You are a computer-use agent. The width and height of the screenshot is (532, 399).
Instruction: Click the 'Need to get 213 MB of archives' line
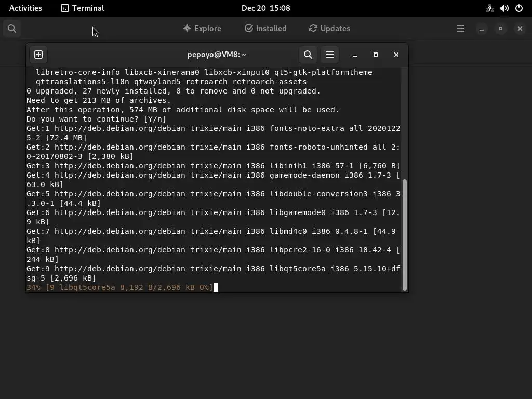click(99, 100)
